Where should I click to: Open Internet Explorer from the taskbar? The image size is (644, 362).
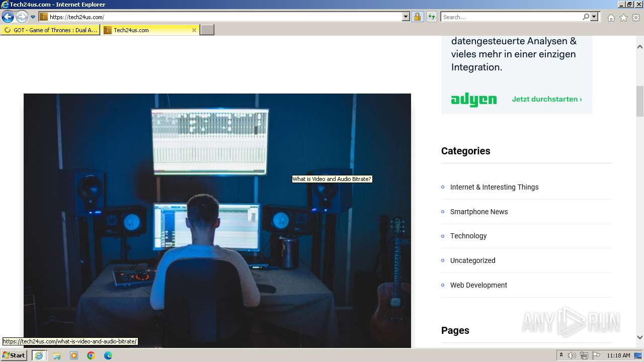pos(39,355)
